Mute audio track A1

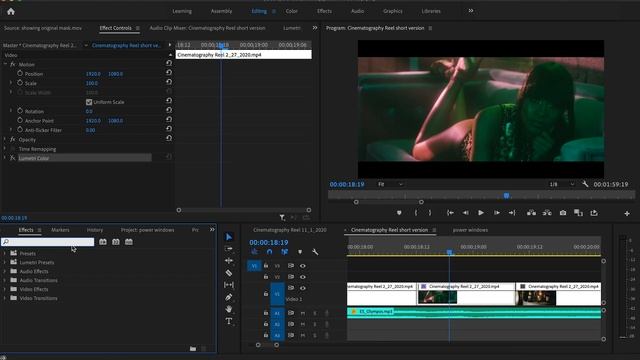pos(302,313)
